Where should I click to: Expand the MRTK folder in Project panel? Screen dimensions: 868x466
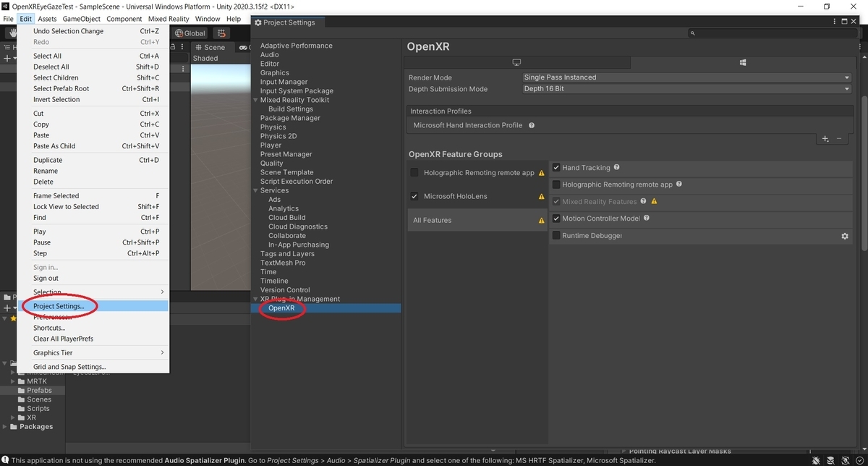tap(12, 381)
